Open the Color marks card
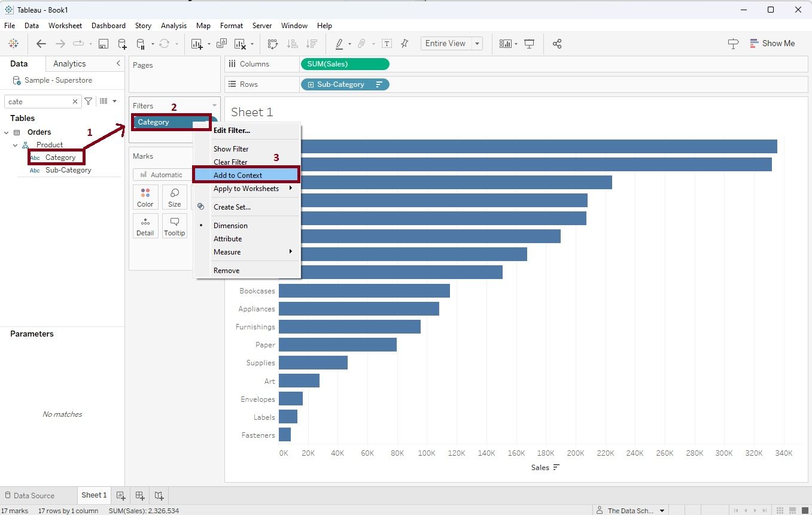The image size is (812, 515). point(145,197)
